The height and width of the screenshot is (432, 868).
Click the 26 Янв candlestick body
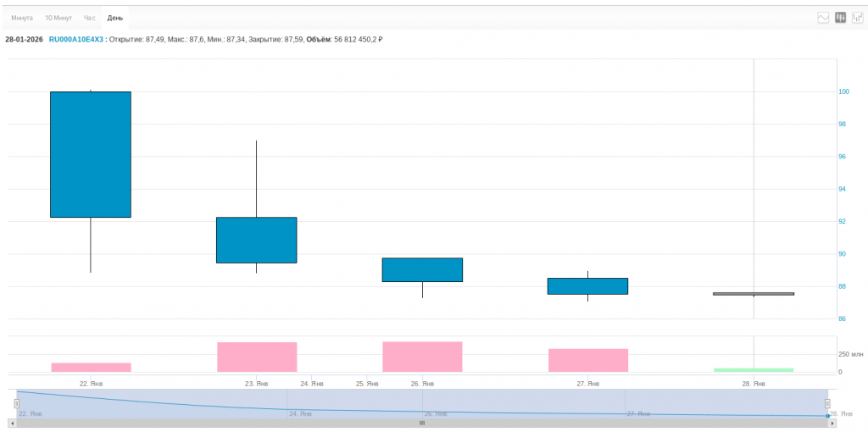(x=422, y=269)
